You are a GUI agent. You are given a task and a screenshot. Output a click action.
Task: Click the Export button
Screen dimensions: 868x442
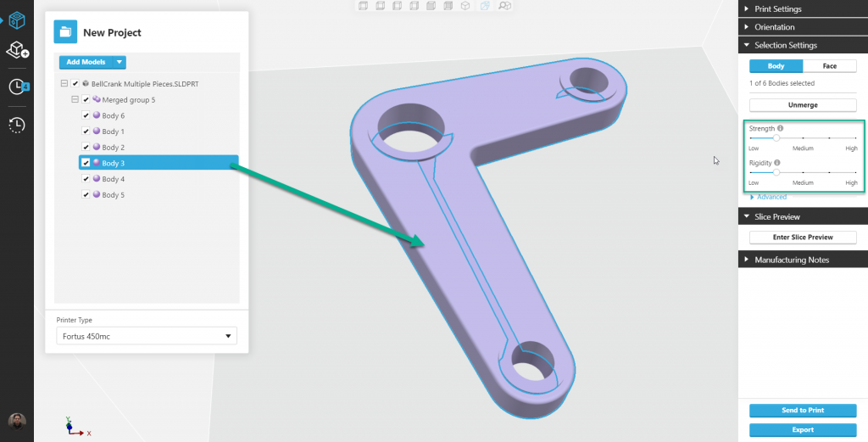[x=803, y=430]
